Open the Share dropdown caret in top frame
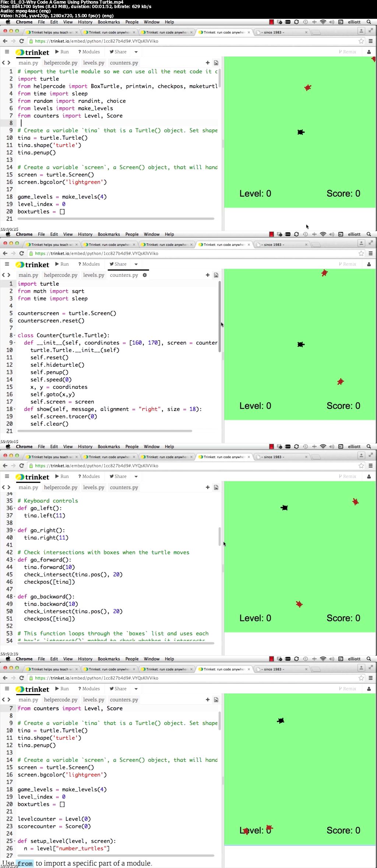Viewport: 377px width, 868px height. [x=136, y=52]
